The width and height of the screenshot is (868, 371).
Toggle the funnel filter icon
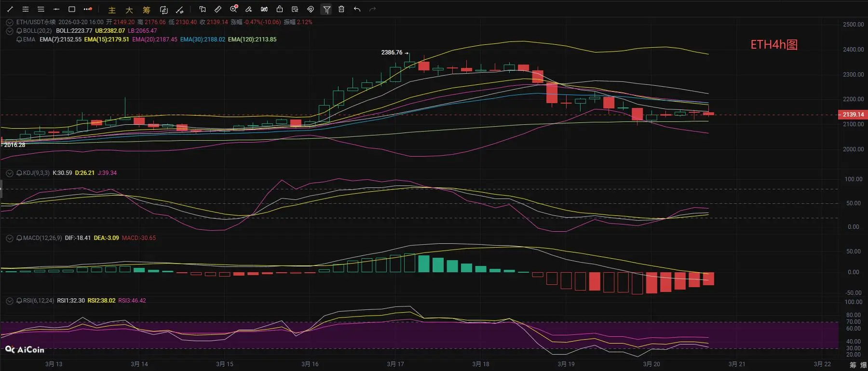click(x=326, y=9)
